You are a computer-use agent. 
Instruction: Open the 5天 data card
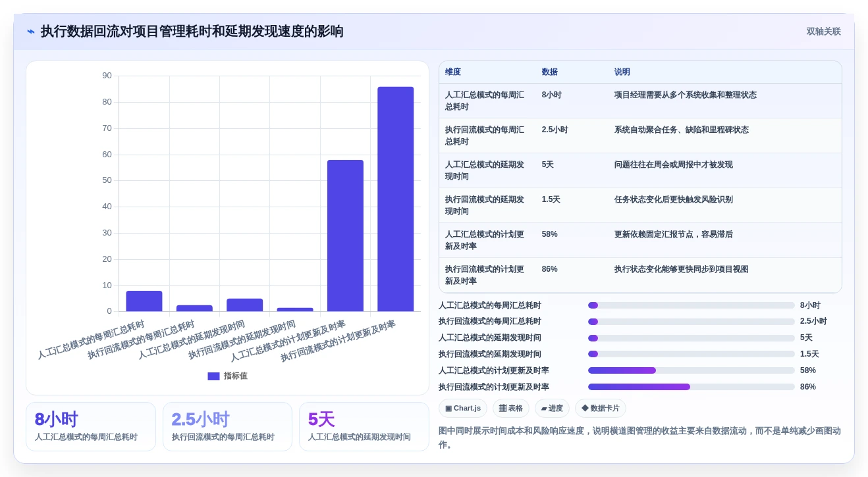(364, 426)
